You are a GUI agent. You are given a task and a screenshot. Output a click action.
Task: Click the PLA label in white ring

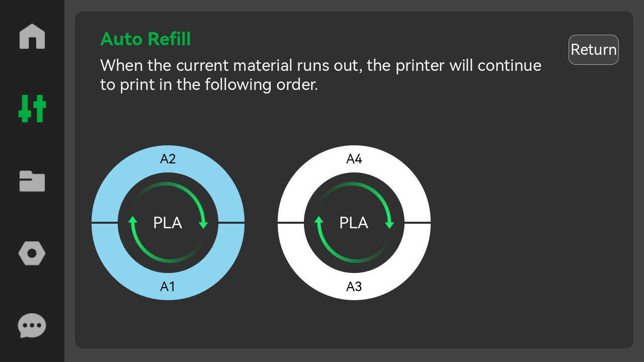(x=354, y=223)
